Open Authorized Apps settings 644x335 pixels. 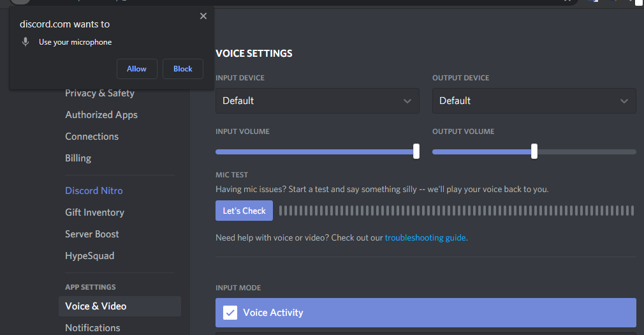click(101, 115)
